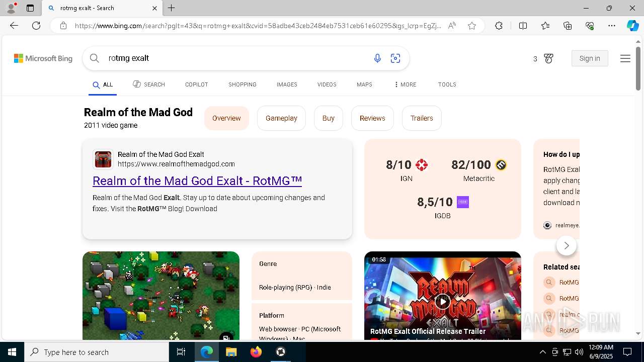Open Task View on taskbar
The height and width of the screenshot is (362, 644).
[181, 352]
